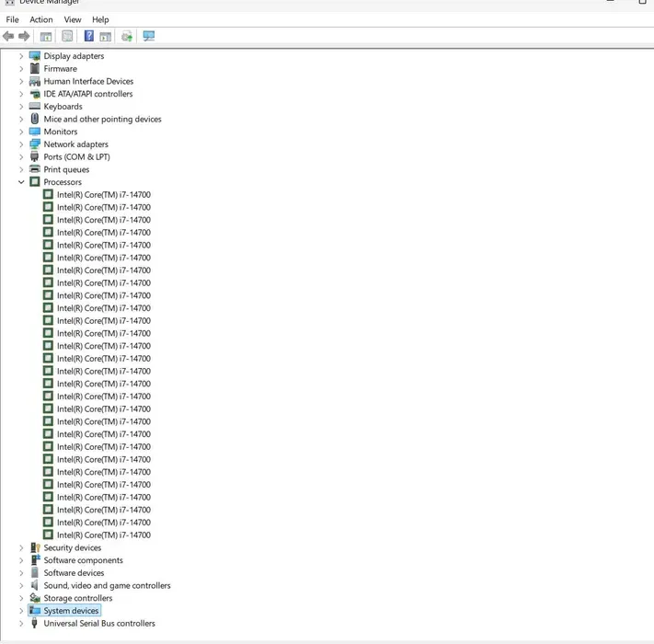Expand the Print queues node
This screenshot has width=654, height=644.
click(x=21, y=169)
